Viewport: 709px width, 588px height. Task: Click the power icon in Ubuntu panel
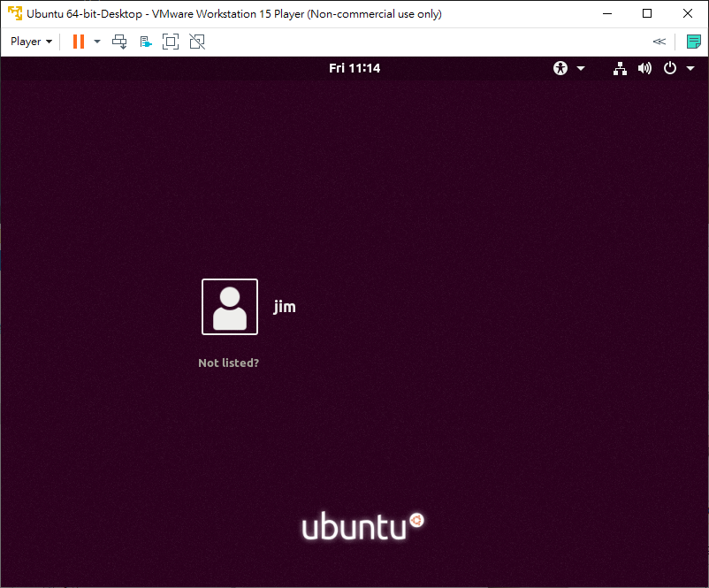[x=670, y=68]
